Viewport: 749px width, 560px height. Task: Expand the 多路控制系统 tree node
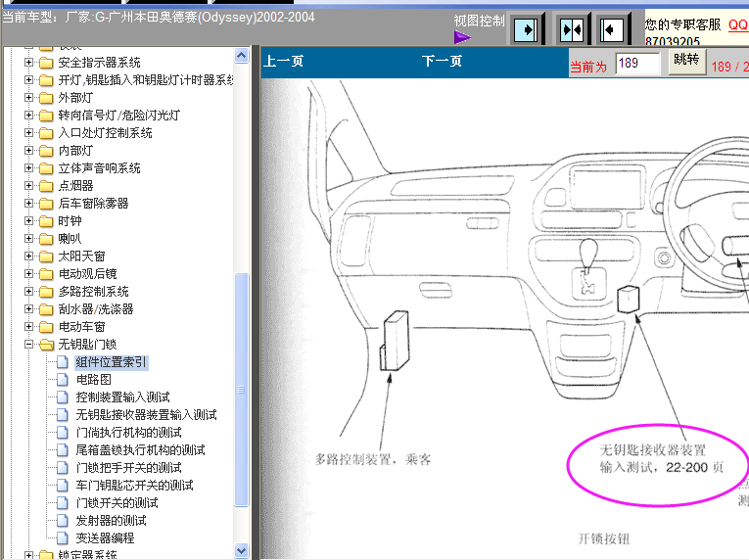pos(28,292)
